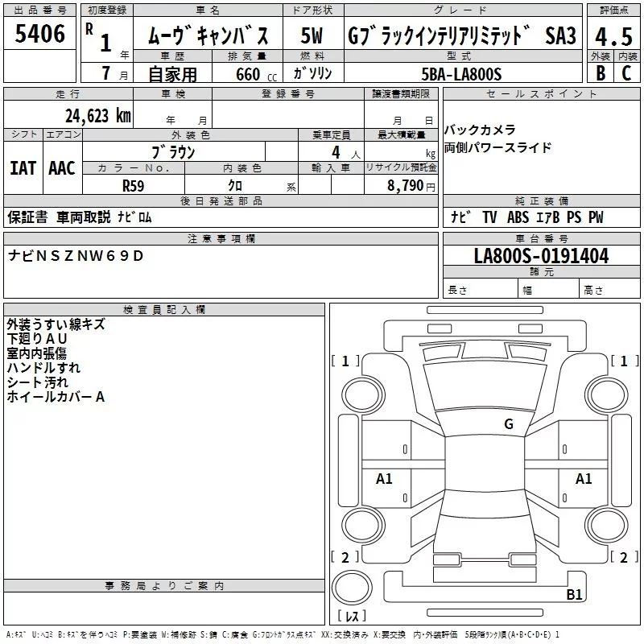The image size is (644, 644).
Task: Click the interior color クロ
Action: (235, 186)
